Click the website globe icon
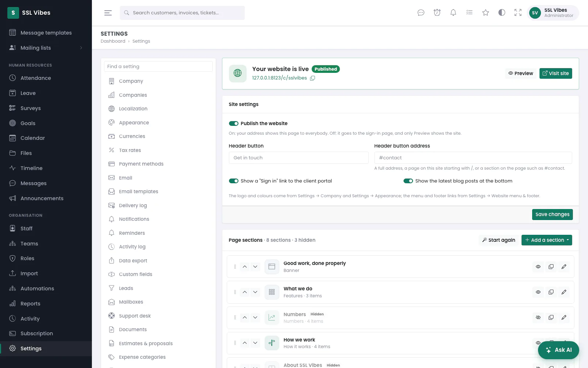This screenshot has height=368, width=588. point(238,73)
